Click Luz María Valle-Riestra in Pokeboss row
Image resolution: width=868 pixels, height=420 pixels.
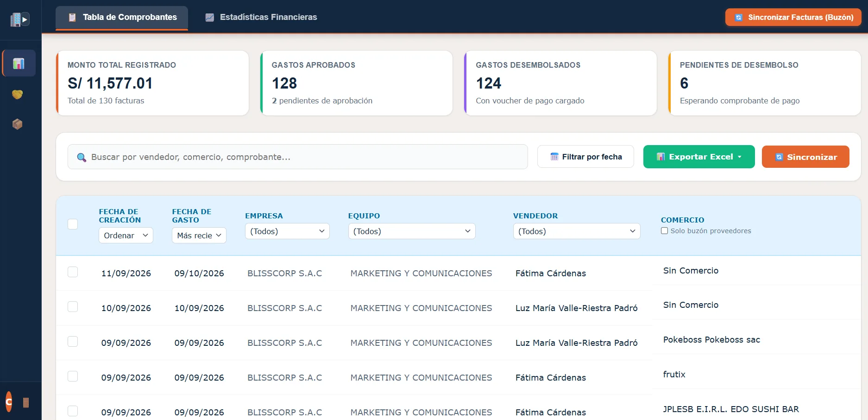tap(576, 343)
